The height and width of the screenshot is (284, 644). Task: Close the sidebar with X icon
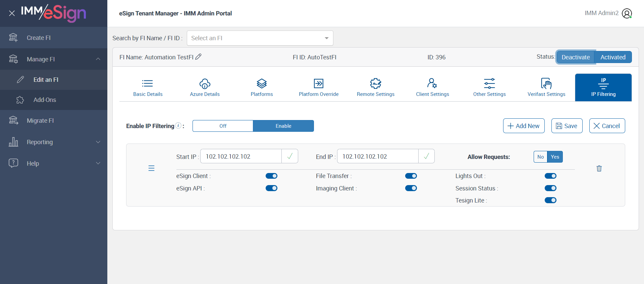[x=12, y=13]
